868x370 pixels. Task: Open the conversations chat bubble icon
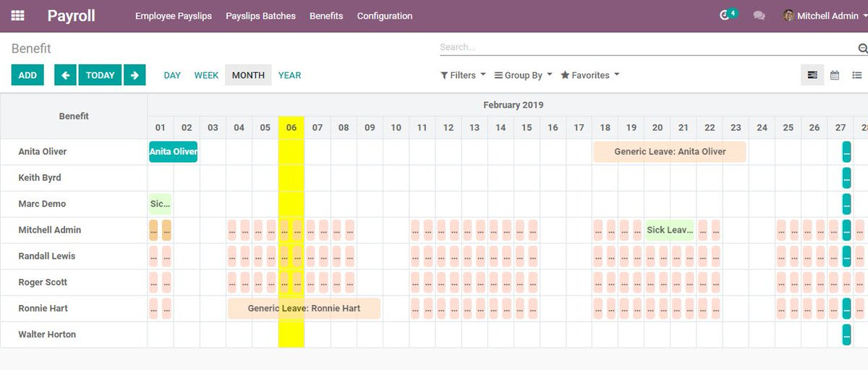tap(759, 15)
